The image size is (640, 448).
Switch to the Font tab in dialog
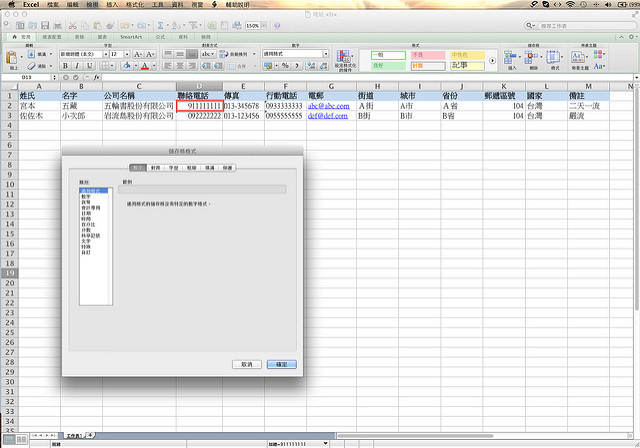(x=173, y=168)
